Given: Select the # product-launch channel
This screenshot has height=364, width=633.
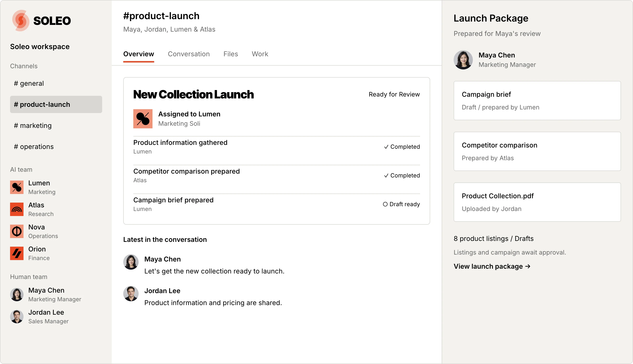Looking at the screenshot, I should click(x=56, y=104).
